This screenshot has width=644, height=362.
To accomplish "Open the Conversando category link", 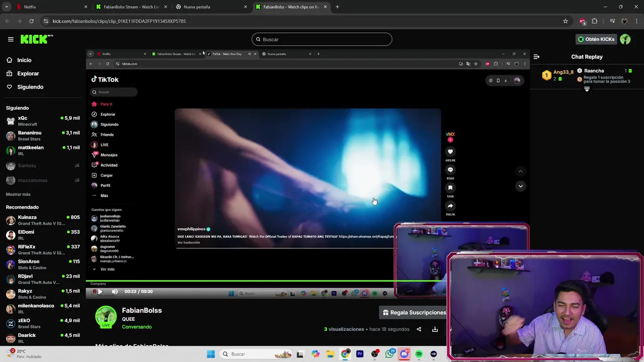I will tap(137, 327).
